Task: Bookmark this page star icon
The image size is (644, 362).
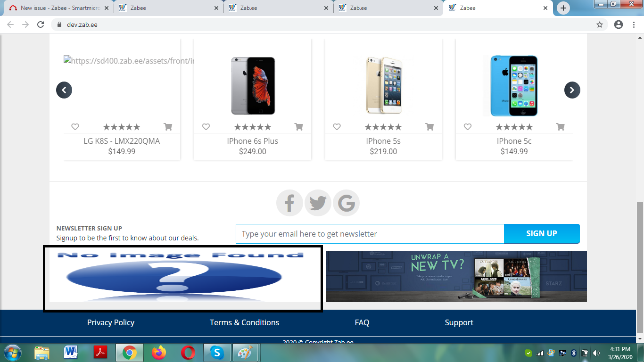Action: 600,25
